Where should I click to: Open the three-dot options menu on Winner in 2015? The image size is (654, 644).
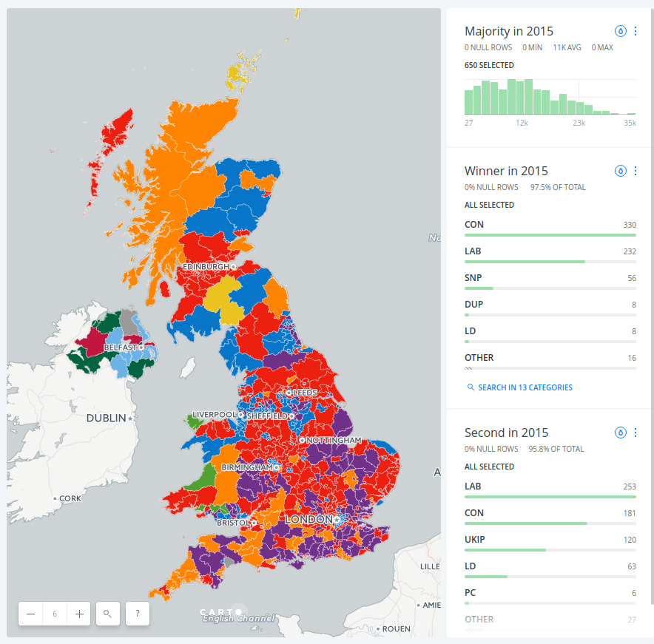(x=635, y=171)
